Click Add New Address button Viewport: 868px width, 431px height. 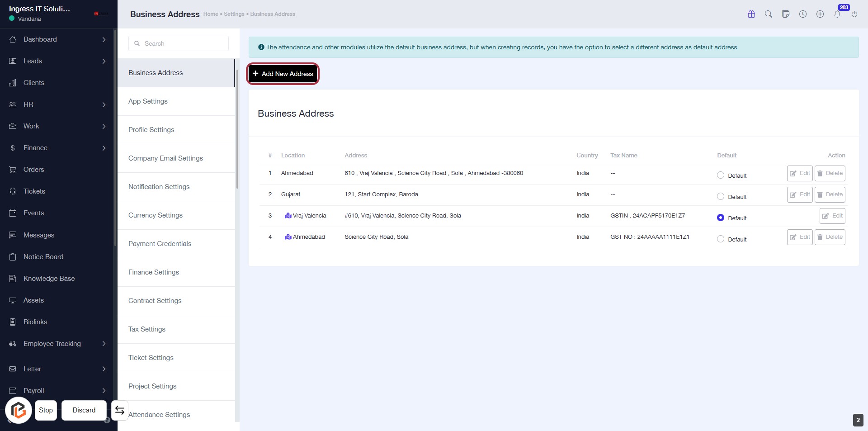[283, 74]
